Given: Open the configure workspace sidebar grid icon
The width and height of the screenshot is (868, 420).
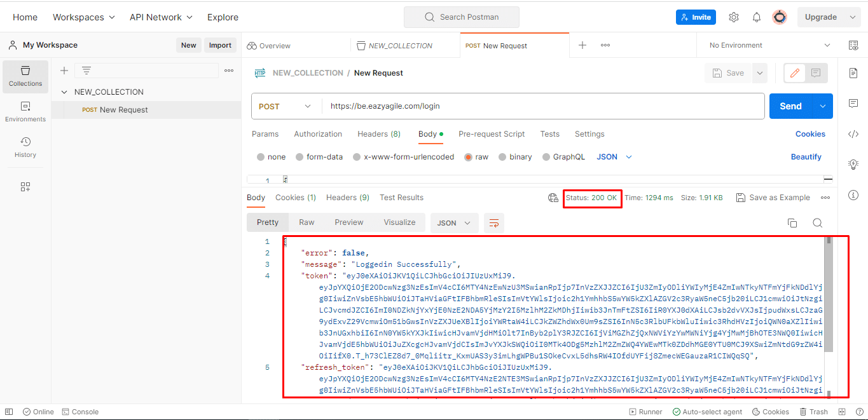Looking at the screenshot, I should [x=25, y=187].
